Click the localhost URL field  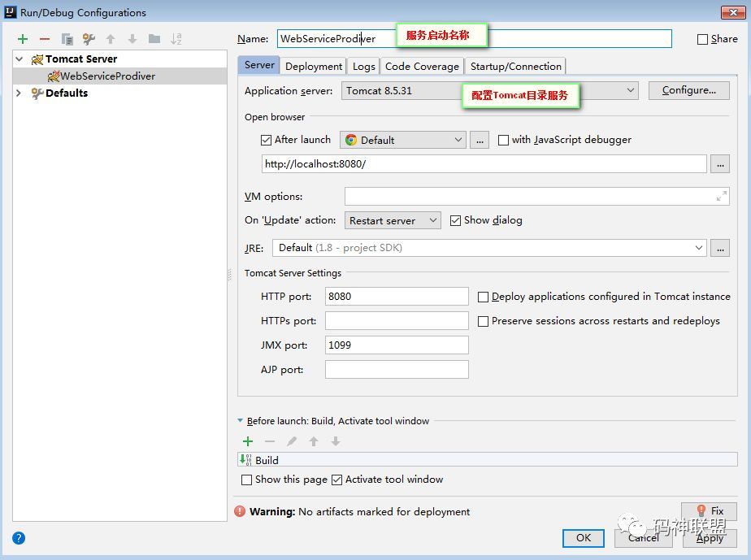(484, 164)
